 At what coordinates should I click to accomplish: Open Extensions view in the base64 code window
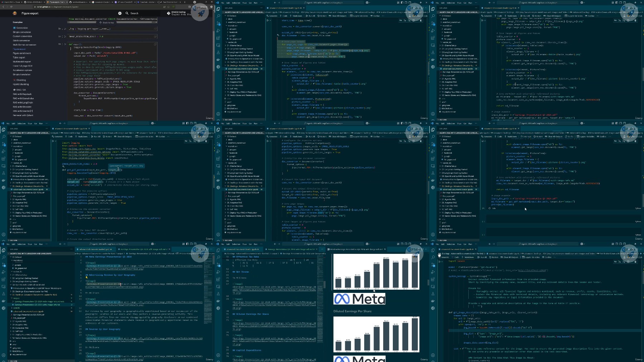(433, 279)
